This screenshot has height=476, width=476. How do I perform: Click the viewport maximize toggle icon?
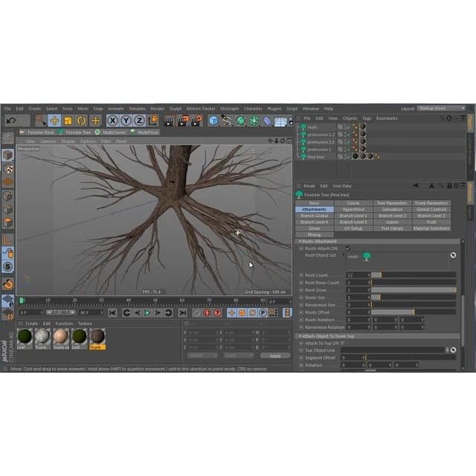pos(289,141)
